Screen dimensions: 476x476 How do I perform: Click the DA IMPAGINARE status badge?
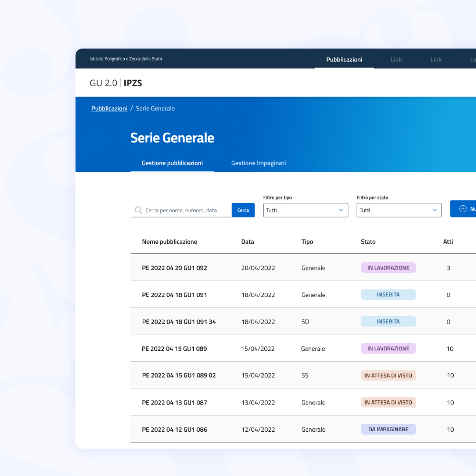pyautogui.click(x=388, y=429)
